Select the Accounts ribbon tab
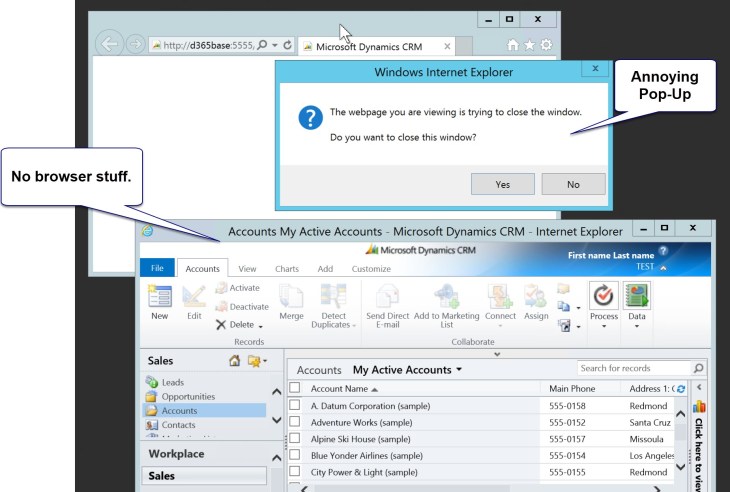The width and height of the screenshot is (730, 492). (203, 269)
